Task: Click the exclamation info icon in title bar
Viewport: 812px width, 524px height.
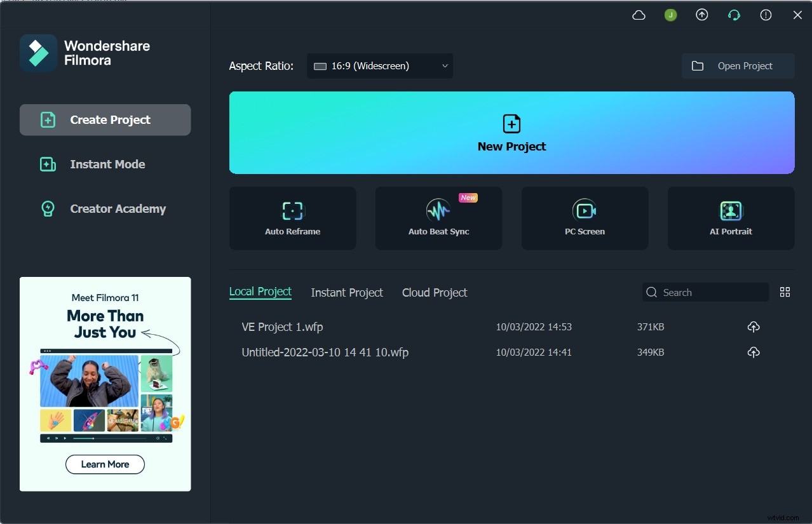Action: pyautogui.click(x=766, y=15)
